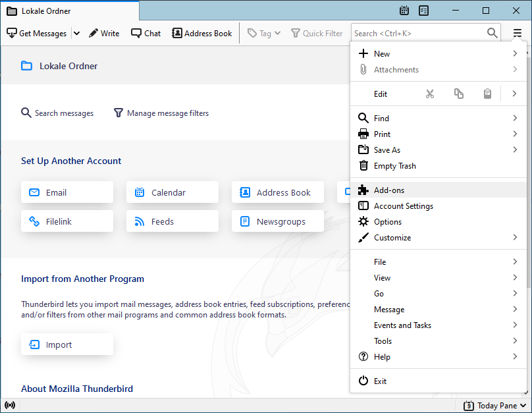The image size is (532, 413).
Task: Open the Attachments submenu
Action: pyautogui.click(x=438, y=70)
